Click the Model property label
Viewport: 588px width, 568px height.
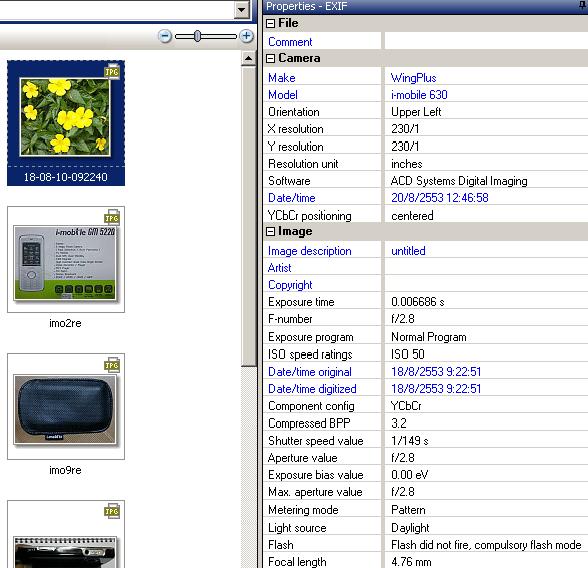coord(283,95)
